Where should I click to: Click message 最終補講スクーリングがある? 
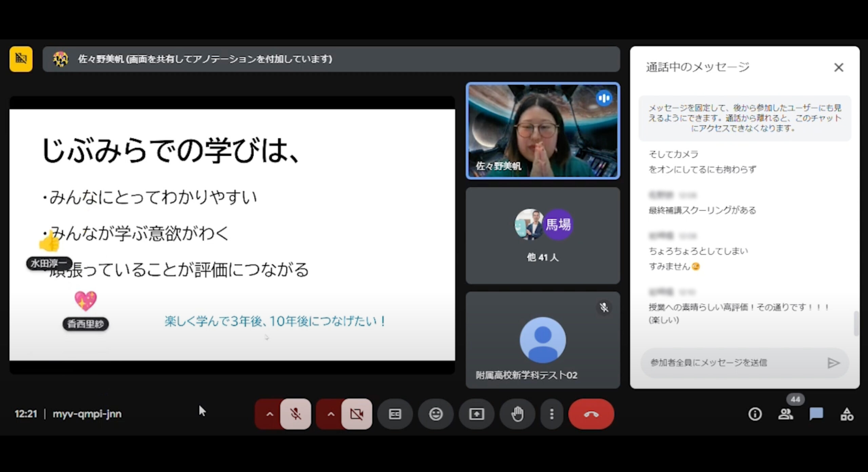pos(702,210)
